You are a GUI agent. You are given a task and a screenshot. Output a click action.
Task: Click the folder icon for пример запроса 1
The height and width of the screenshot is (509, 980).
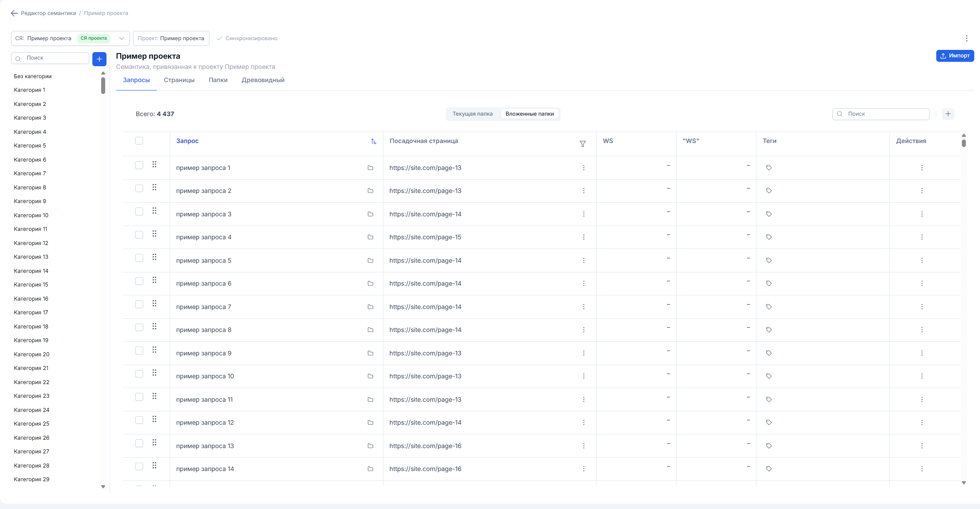pyautogui.click(x=370, y=168)
